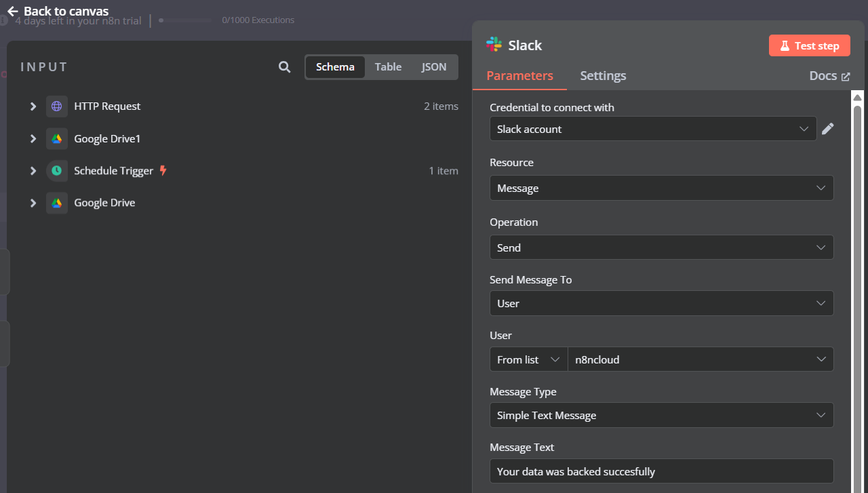Edit the Slack credential with the pencil icon

tap(828, 128)
